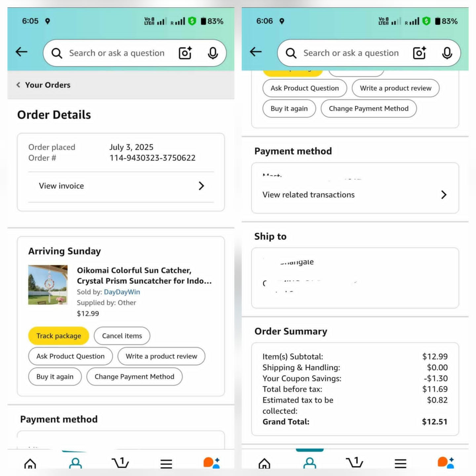Select Change Payment Method on right screen
The image size is (476, 476).
pyautogui.click(x=369, y=108)
